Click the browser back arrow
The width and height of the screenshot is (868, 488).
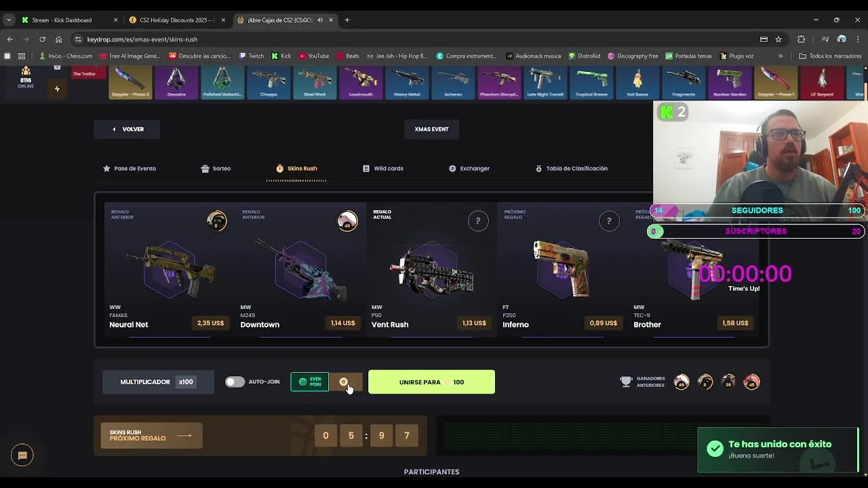[9, 39]
